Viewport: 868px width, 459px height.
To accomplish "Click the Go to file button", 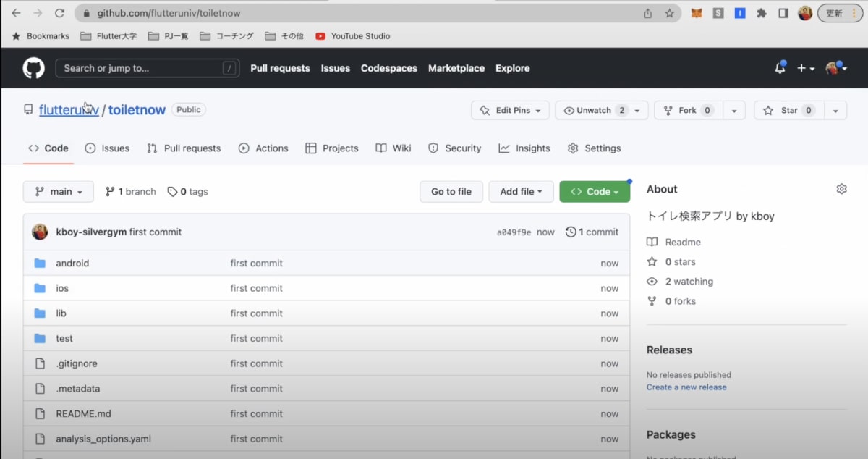I will pos(451,192).
